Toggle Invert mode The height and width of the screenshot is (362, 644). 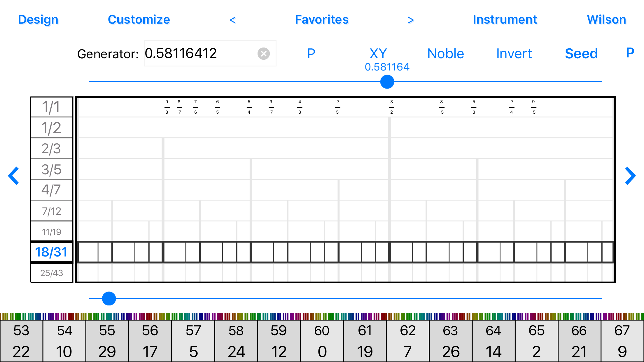[513, 53]
